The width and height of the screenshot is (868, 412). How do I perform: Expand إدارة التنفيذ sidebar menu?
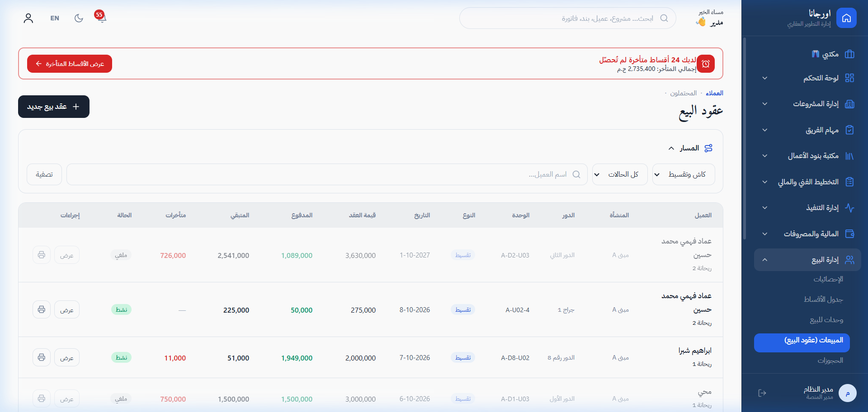(807, 208)
